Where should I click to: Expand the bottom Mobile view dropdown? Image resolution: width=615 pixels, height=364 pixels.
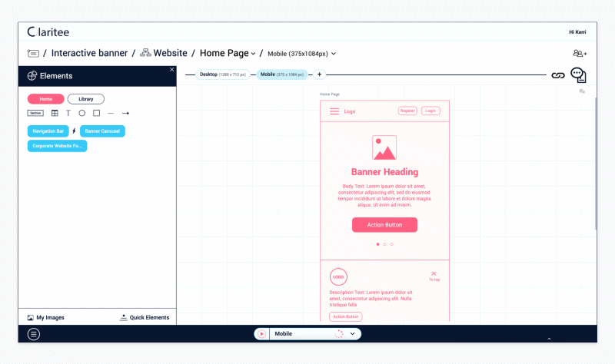(353, 334)
